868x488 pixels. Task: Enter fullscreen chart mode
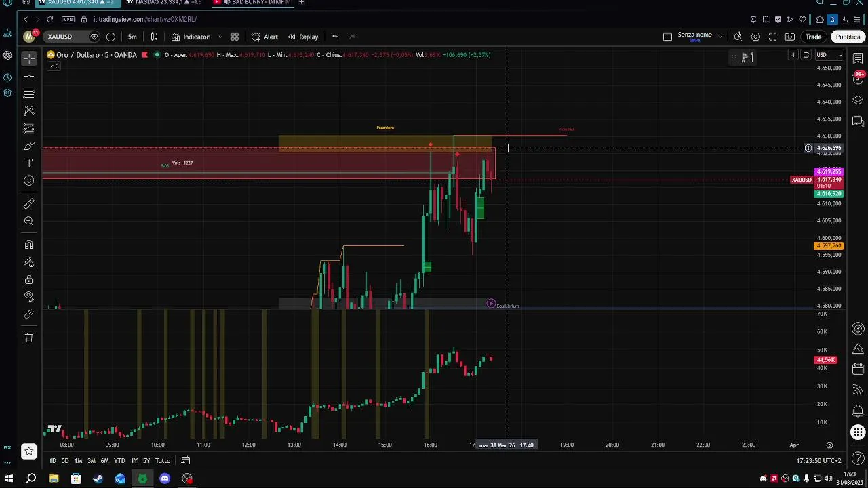(x=772, y=37)
